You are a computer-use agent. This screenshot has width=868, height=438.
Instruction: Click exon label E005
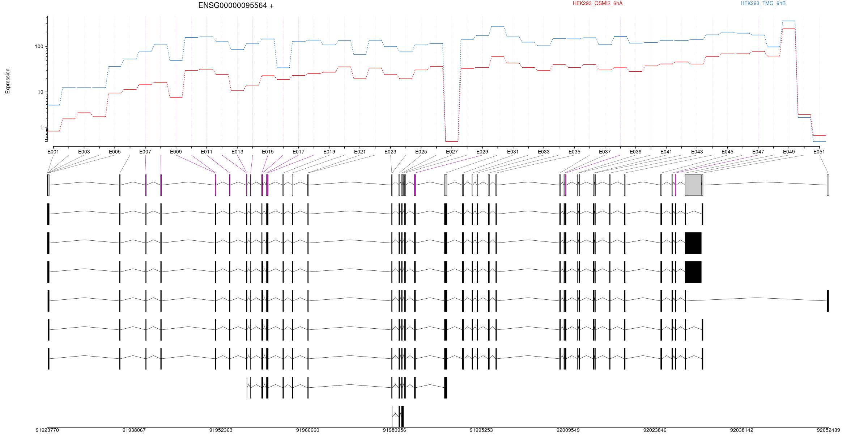click(115, 152)
